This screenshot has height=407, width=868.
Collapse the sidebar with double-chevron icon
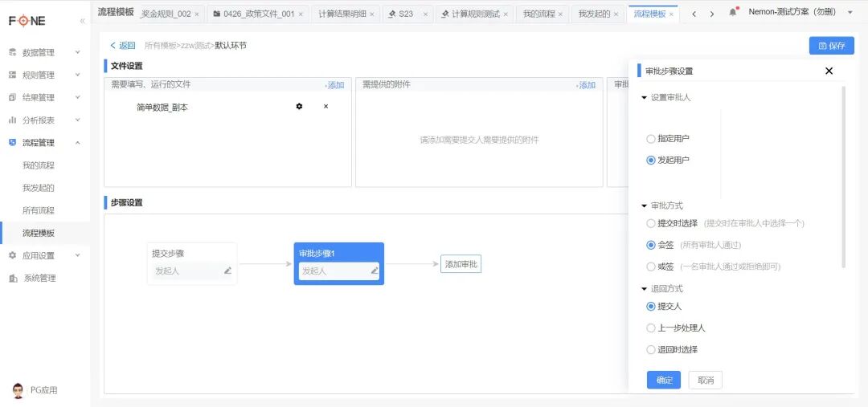click(x=83, y=21)
